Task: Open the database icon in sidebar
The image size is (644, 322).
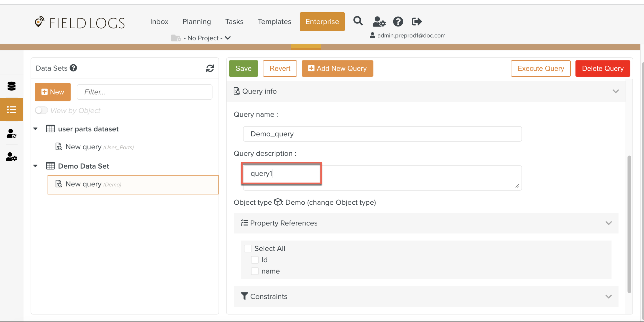Action: [12, 86]
